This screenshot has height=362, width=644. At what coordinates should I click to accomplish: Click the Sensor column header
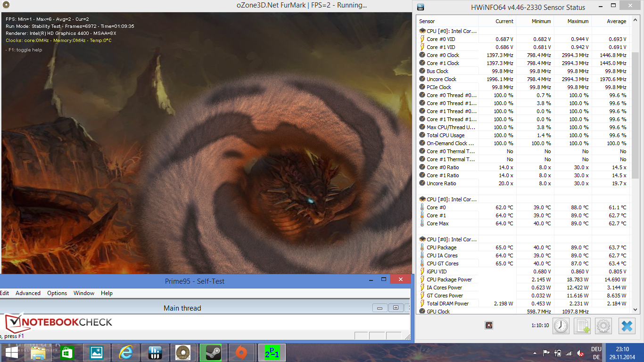[x=448, y=21]
